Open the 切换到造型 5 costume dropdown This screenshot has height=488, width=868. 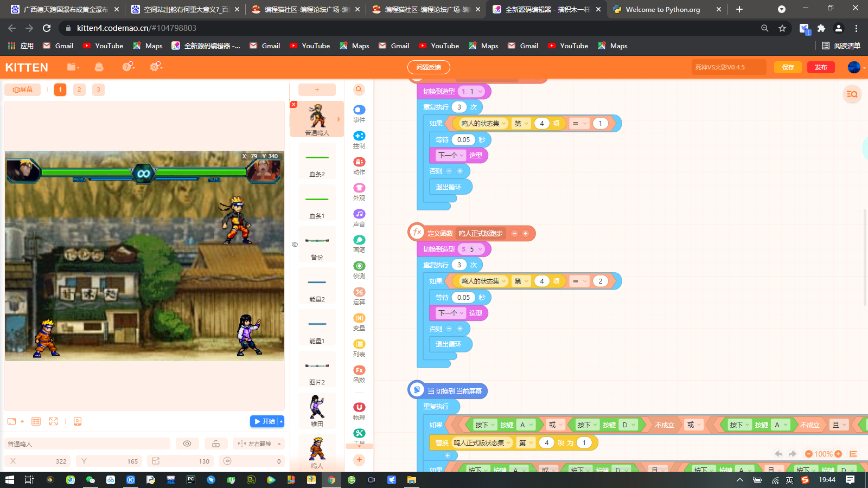(x=471, y=249)
